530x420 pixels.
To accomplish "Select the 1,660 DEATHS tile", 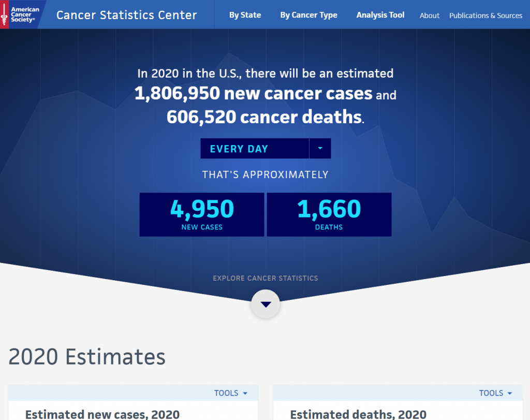I will pos(329,214).
